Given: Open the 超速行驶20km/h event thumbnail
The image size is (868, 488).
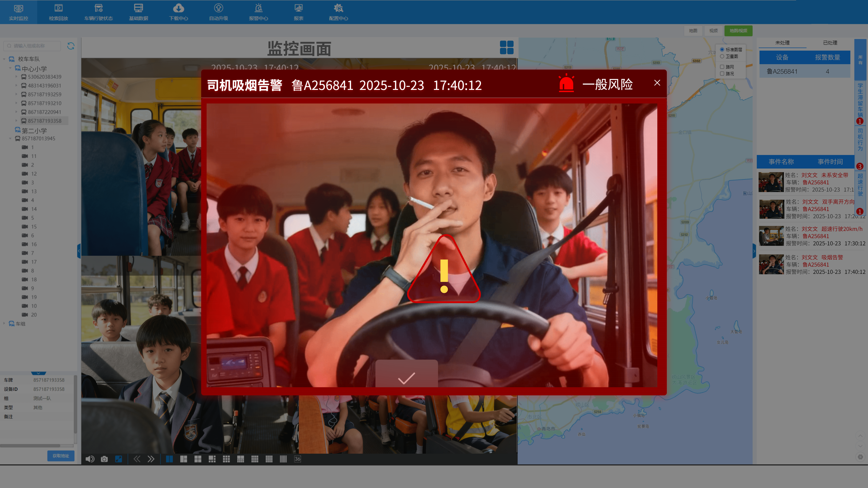Looking at the screenshot, I should [771, 236].
